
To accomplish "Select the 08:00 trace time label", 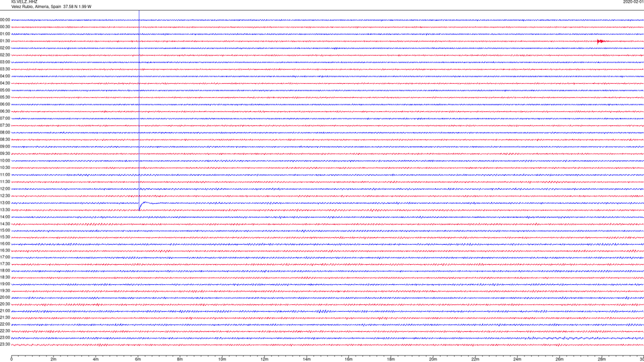I will 5,133.
